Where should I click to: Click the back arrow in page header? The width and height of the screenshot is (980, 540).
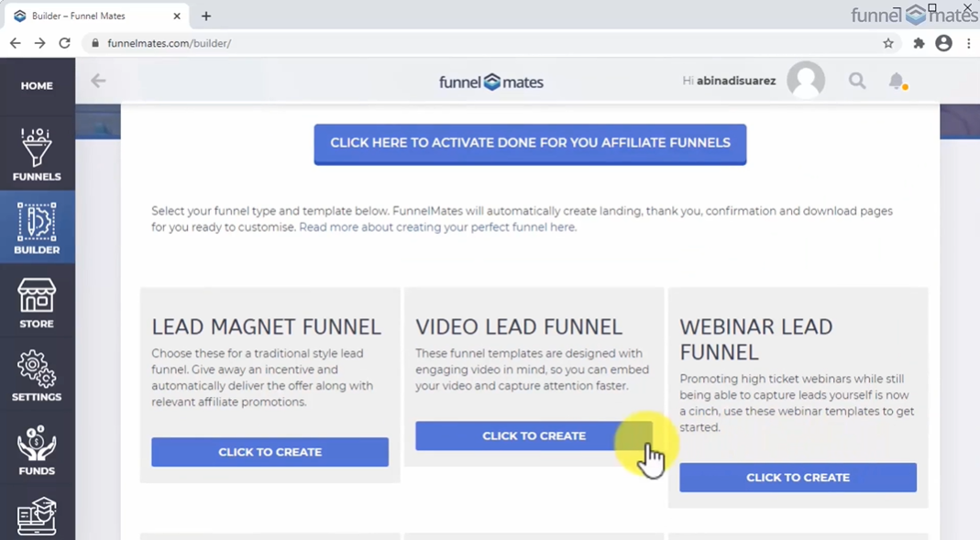(x=98, y=81)
